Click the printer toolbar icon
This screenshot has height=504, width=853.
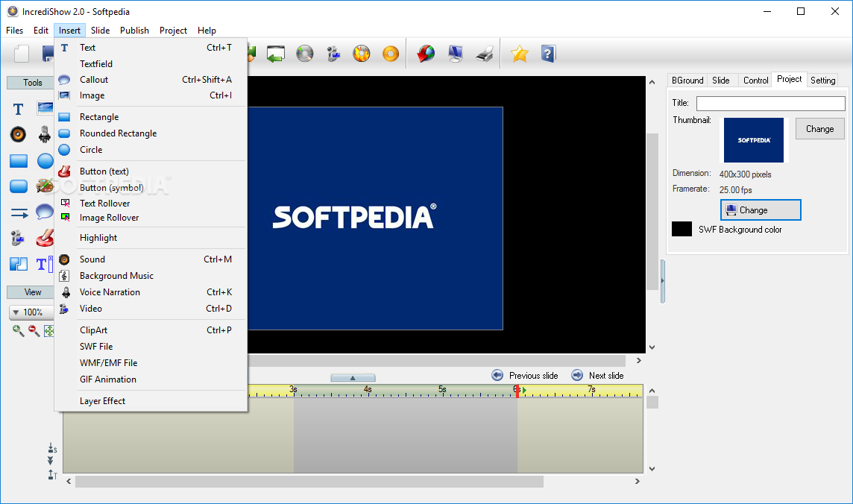(484, 54)
